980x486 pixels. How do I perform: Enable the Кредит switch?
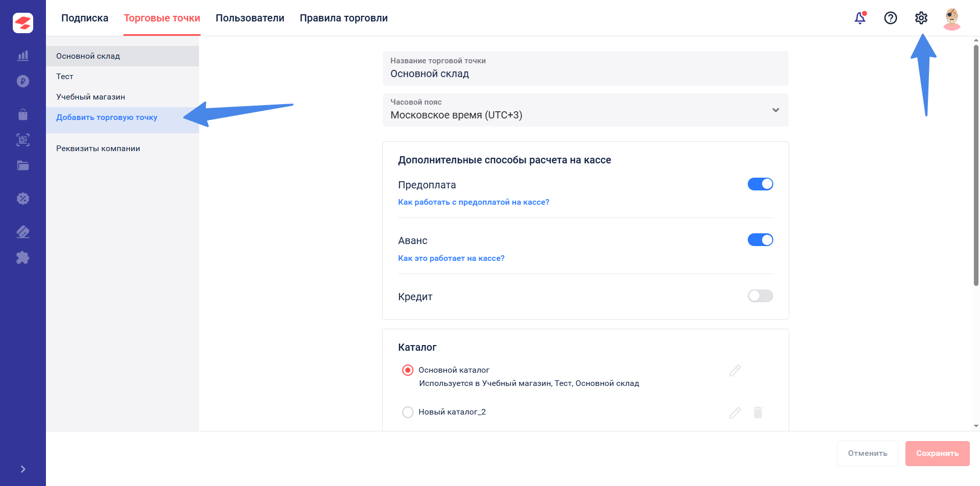point(760,296)
